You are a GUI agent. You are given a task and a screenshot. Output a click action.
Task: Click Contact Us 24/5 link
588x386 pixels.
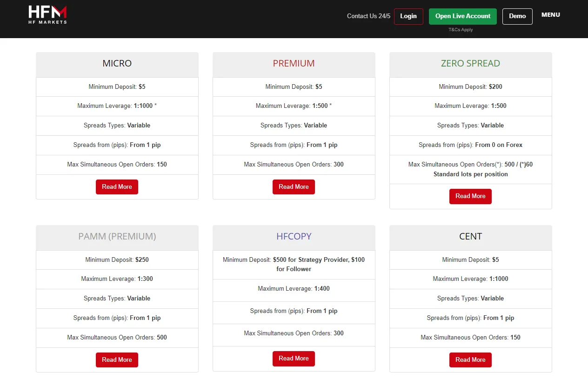[x=369, y=16]
